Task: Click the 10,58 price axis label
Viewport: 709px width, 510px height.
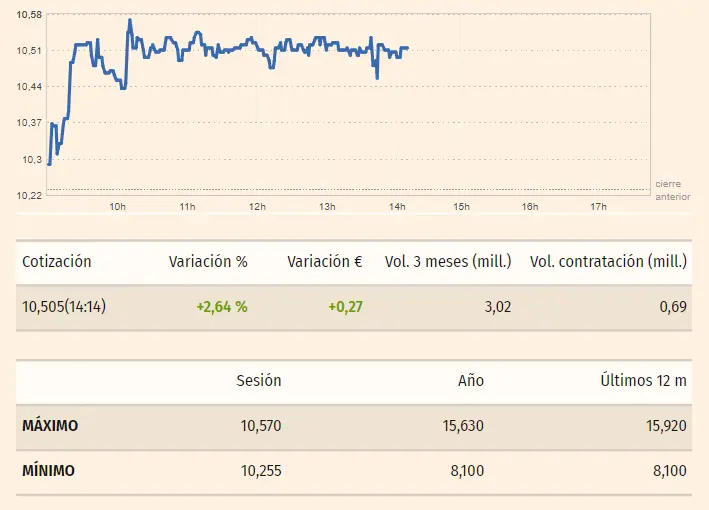Action: tap(29, 15)
